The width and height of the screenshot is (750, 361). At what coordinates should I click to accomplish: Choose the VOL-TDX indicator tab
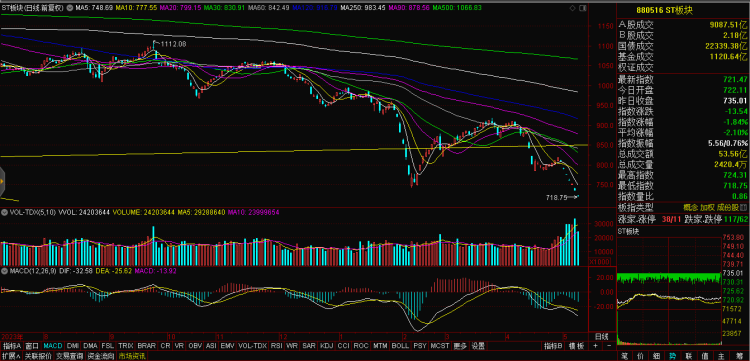[x=253, y=346]
